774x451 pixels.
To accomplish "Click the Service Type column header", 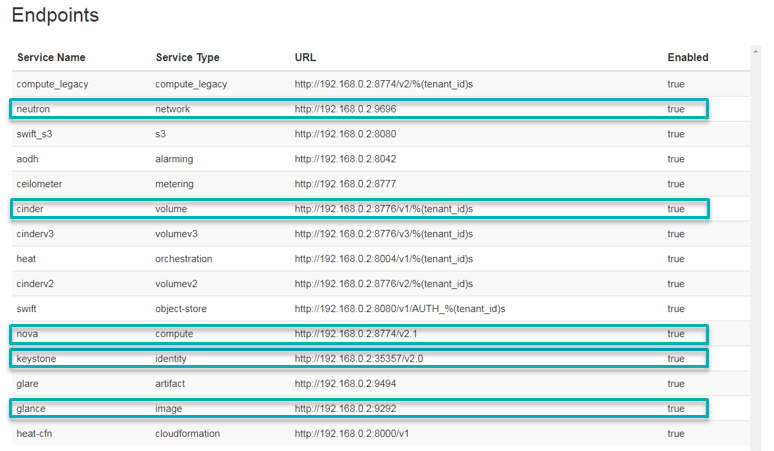I will (x=187, y=58).
